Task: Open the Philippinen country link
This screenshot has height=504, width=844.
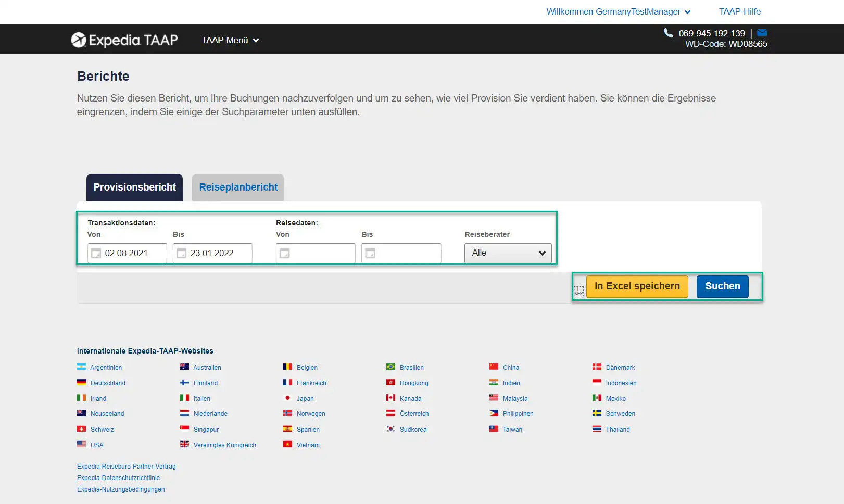Action: point(518,414)
